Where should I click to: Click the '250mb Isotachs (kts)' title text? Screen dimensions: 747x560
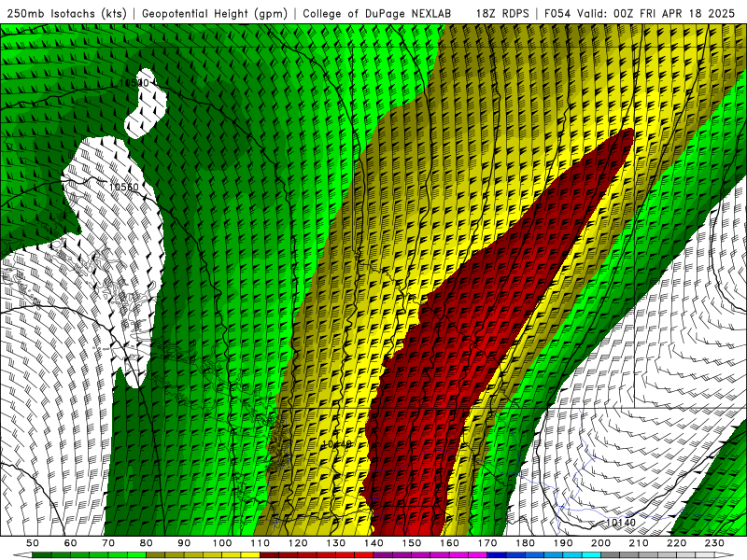[x=67, y=14]
